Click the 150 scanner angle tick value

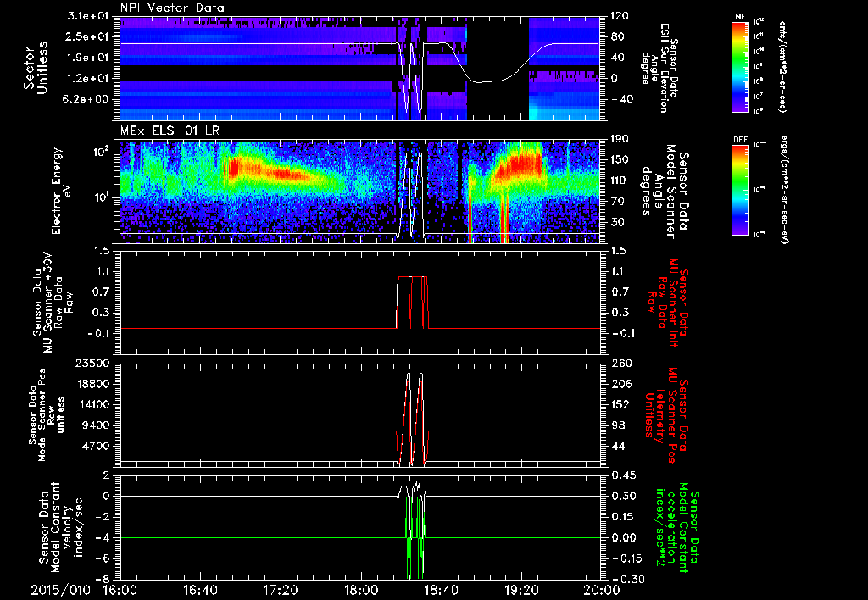(620, 160)
